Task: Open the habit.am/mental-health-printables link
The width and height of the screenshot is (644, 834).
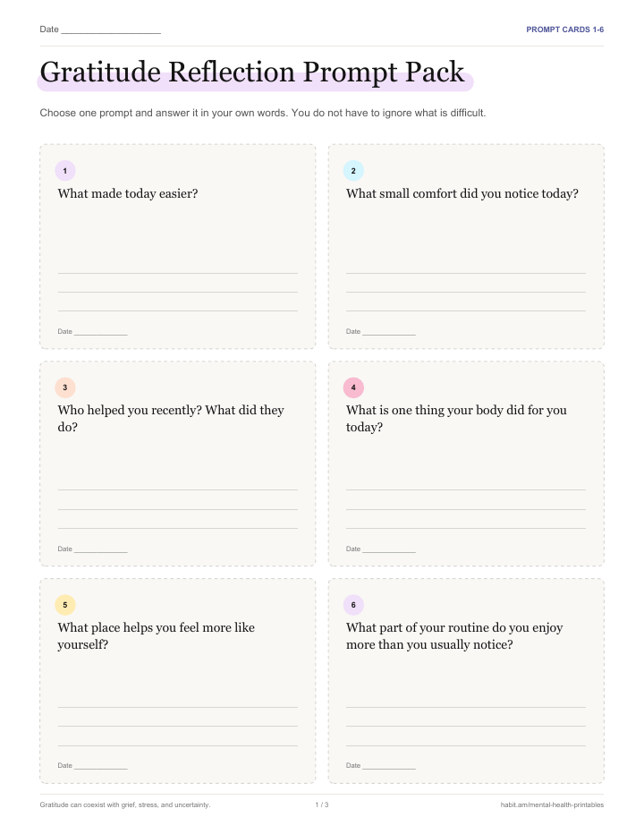Action: [x=552, y=804]
